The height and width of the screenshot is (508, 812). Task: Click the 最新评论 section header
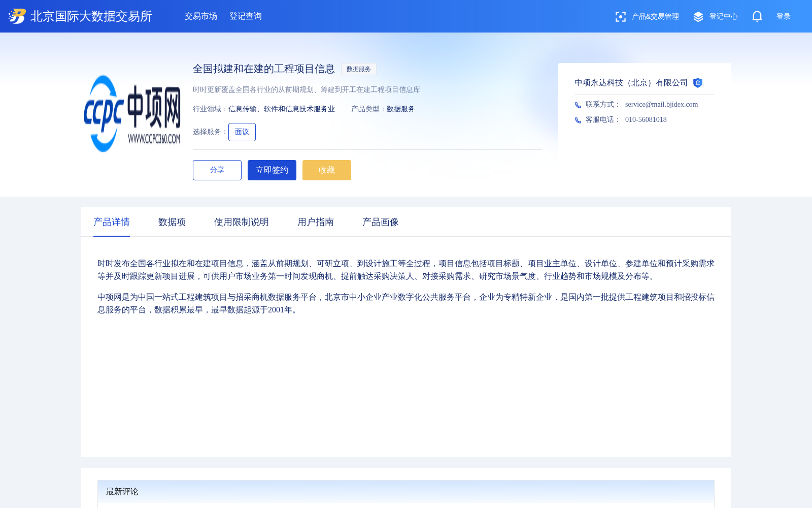click(x=406, y=492)
